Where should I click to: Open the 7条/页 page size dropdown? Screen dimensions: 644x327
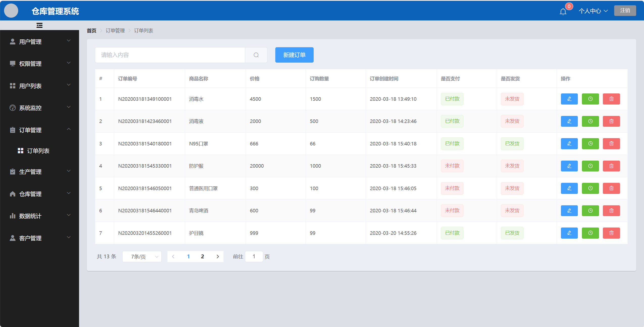coord(142,257)
